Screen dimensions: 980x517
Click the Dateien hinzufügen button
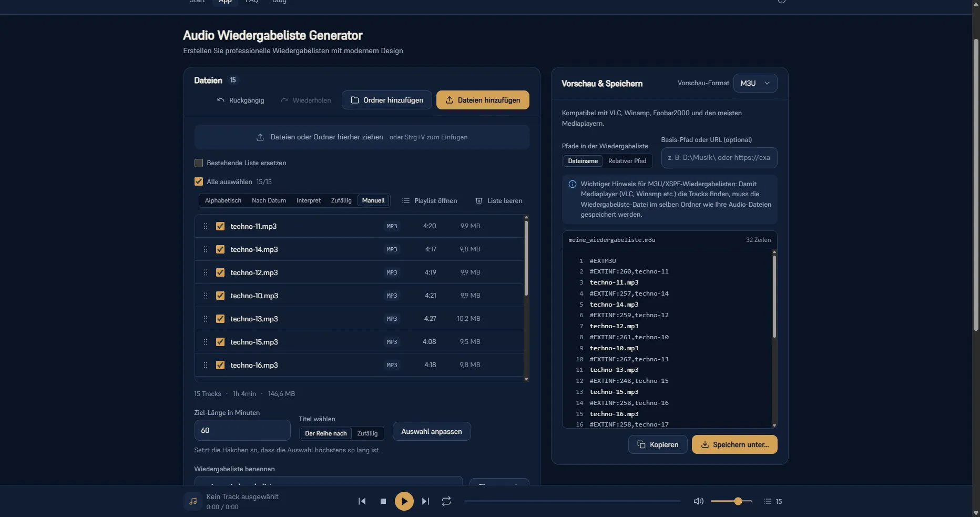[x=483, y=100]
